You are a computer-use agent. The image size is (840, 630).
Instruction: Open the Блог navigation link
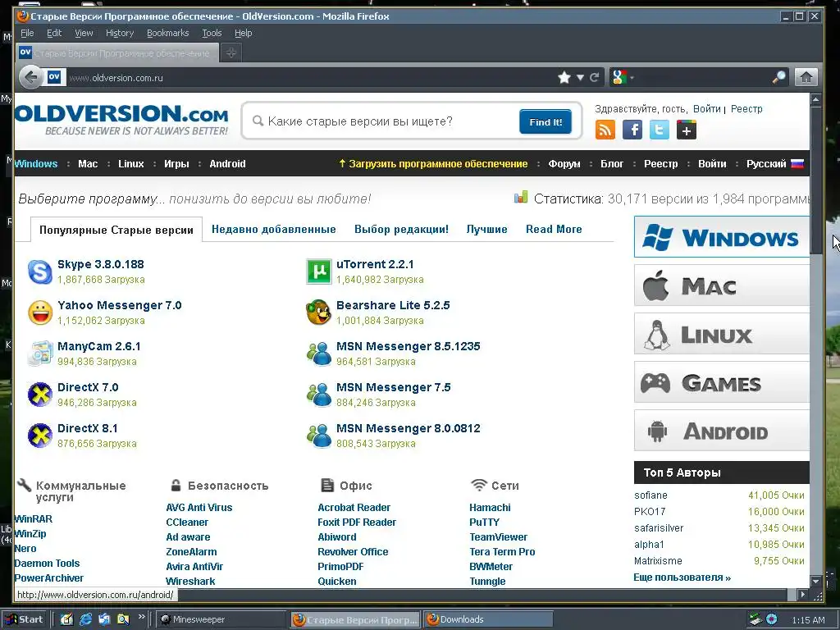pyautogui.click(x=612, y=164)
